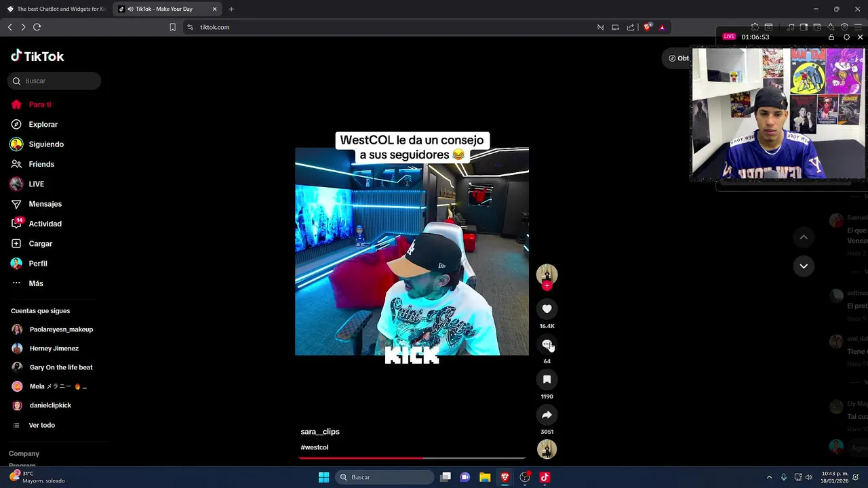This screenshot has height=488, width=868.
Task: Save video with bookmark icon
Action: coord(547,380)
